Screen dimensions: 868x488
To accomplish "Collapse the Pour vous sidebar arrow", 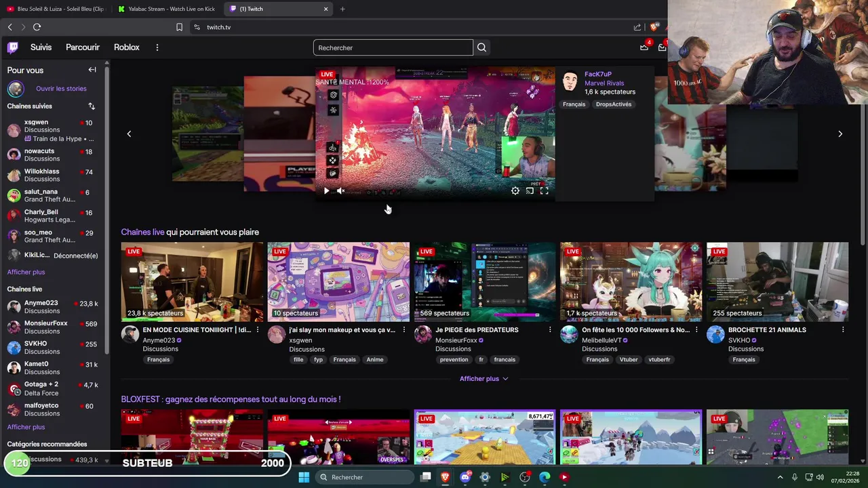I will point(92,70).
